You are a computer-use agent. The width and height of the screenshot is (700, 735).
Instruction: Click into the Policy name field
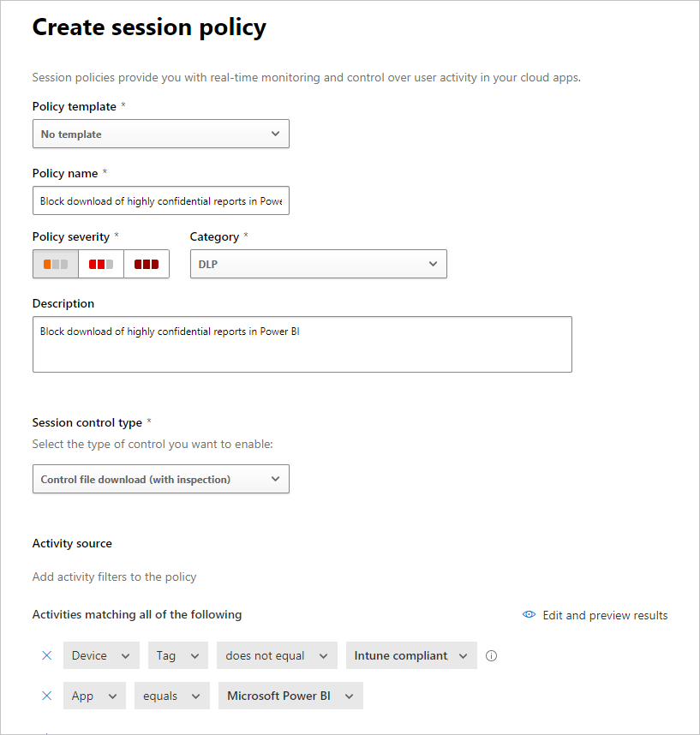tap(161, 201)
